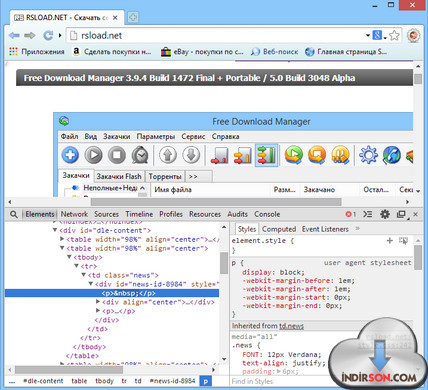Viewport: 428px width, 390px height.
Task: Click the globe dial-up icon
Action: pos(392,155)
